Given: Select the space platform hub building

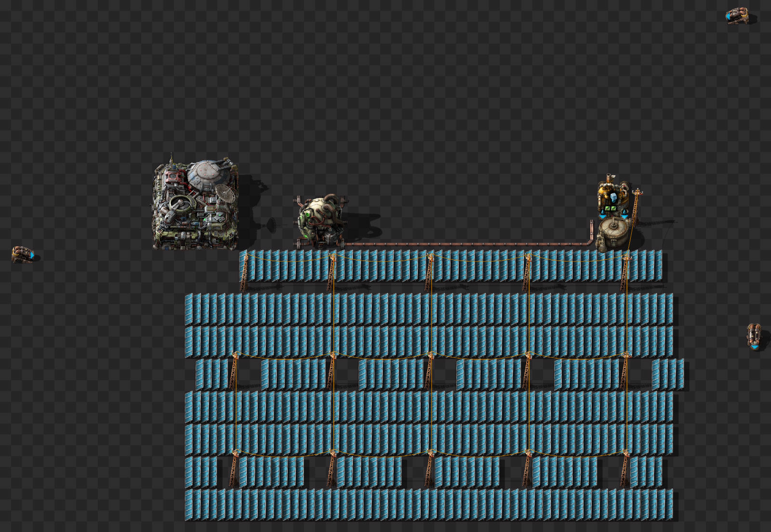Looking at the screenshot, I should (x=196, y=203).
